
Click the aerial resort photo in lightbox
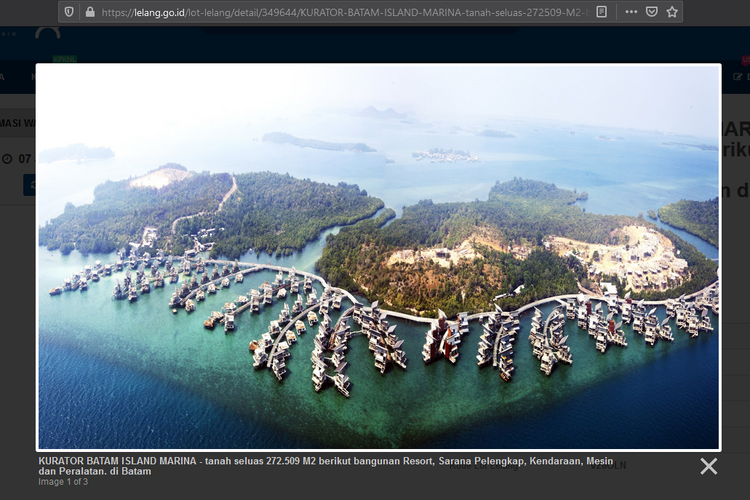pyautogui.click(x=378, y=257)
